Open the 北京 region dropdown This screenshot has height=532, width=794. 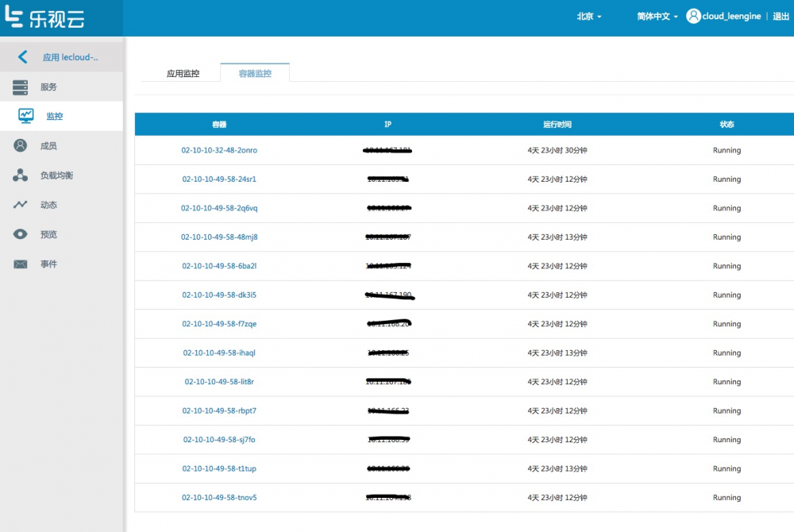588,16
